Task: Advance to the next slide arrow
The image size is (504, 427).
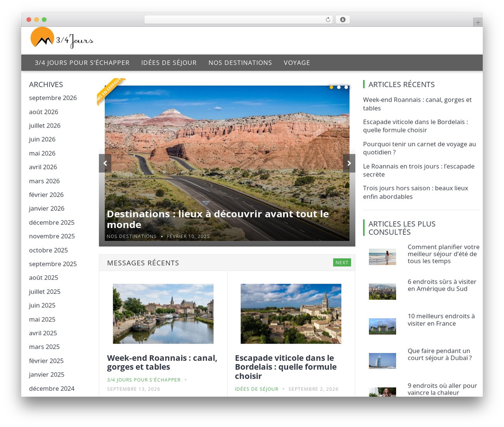Action: coord(349,163)
